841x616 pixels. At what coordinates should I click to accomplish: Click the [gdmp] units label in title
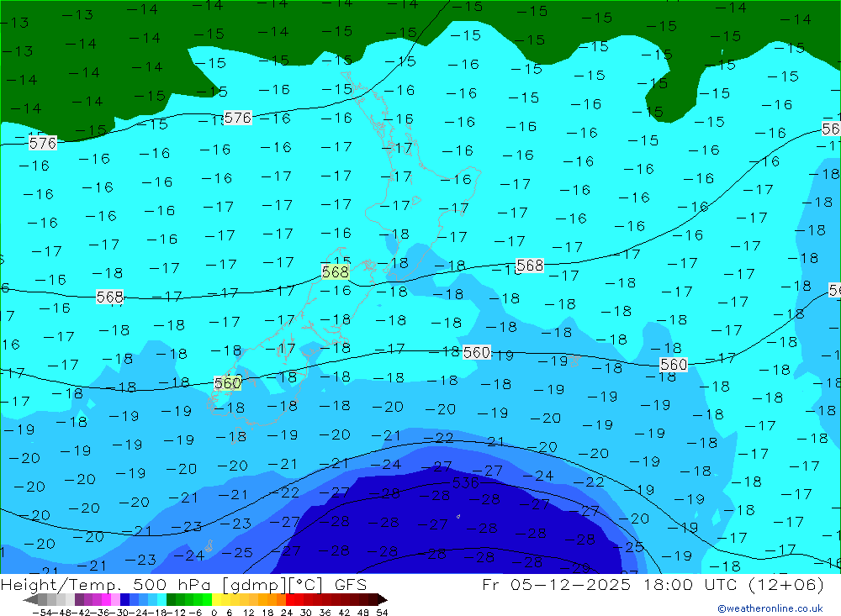(x=255, y=584)
